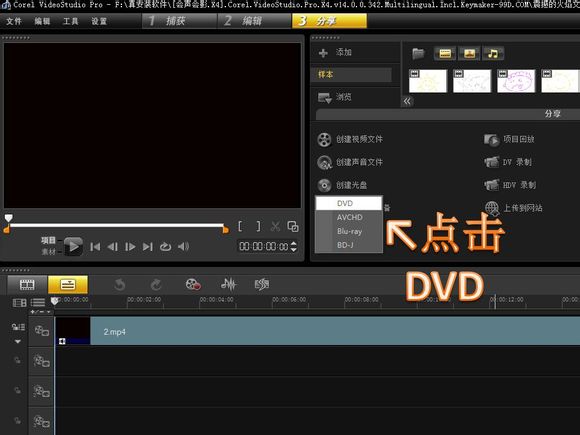Click DV 录制 recording option

508,162
